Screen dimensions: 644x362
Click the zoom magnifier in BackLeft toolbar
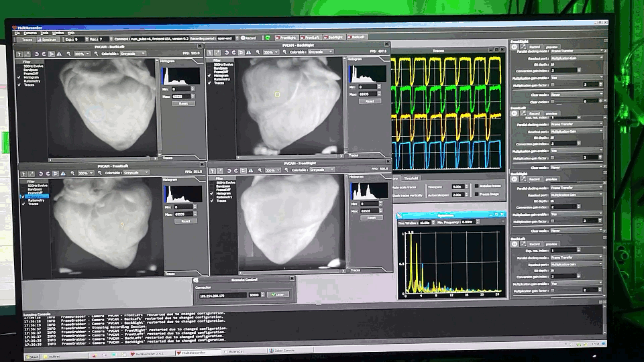point(68,54)
